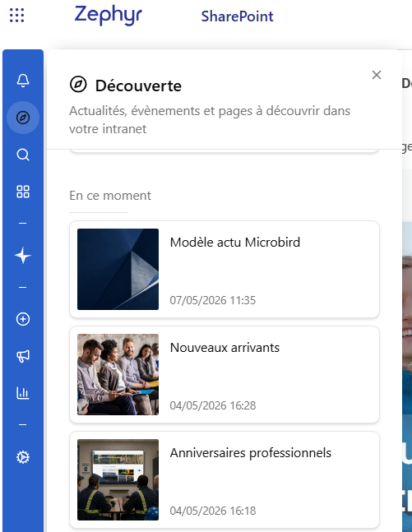This screenshot has width=412, height=532.
Task: Click the circled plus icon in sidebar
Action: pyautogui.click(x=23, y=319)
